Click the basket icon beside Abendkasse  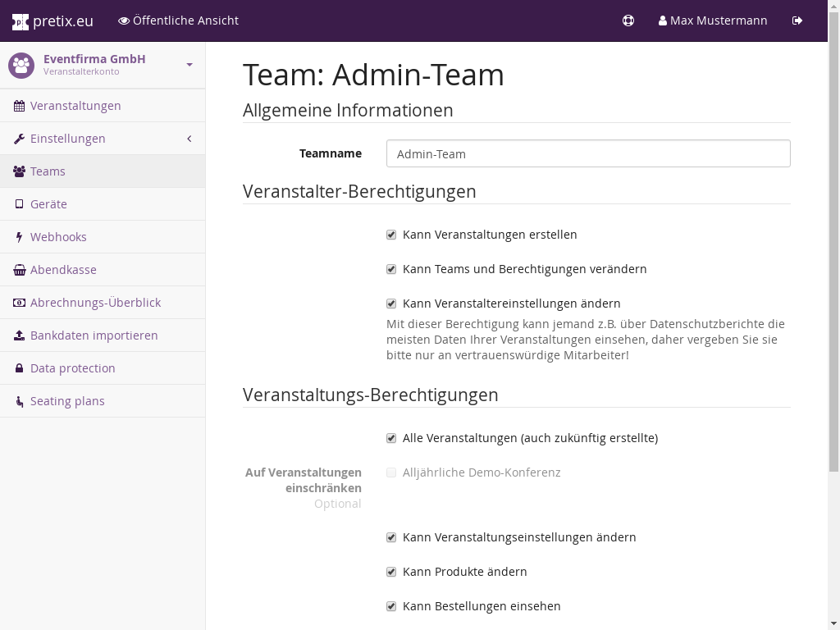(x=20, y=270)
